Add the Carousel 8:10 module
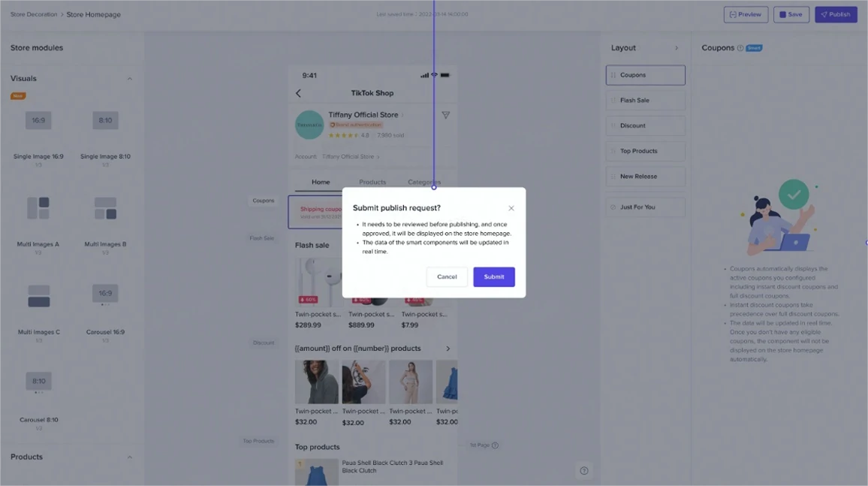Image resolution: width=868 pixels, height=486 pixels. 38,382
